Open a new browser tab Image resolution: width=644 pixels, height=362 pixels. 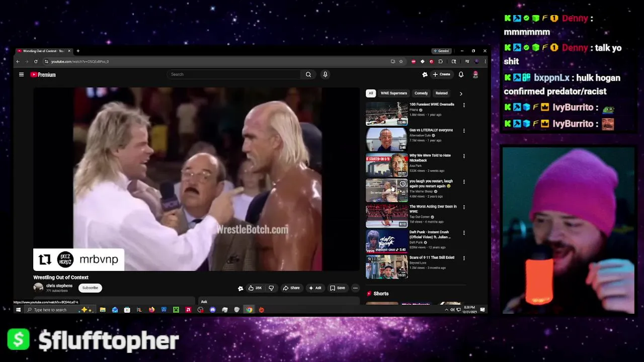pos(78,51)
